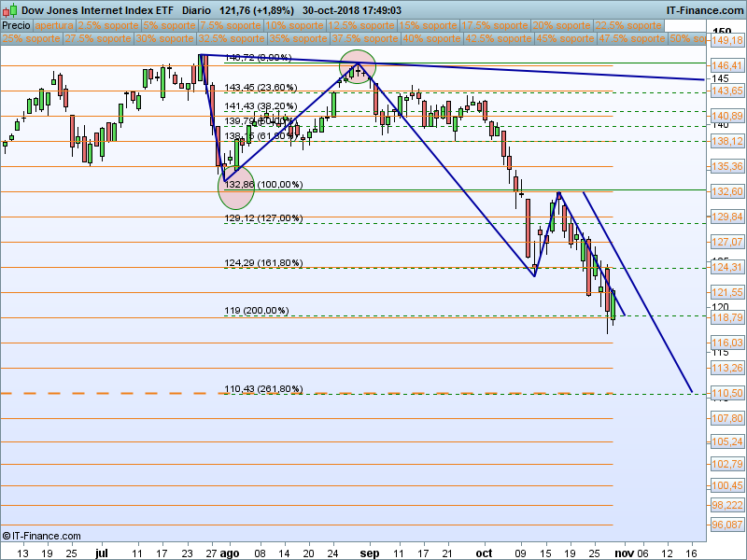Image resolution: width=747 pixels, height=560 pixels.
Task: Select the 27.5% soporte indicator label
Action: pyautogui.click(x=98, y=38)
